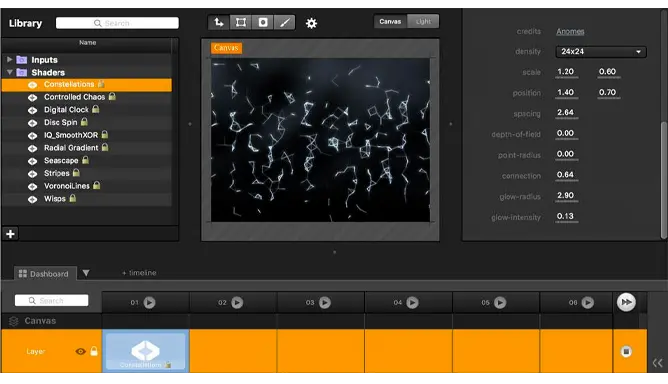Click the dashboard search field
Screen dimensions: 668x384
pyautogui.click(x=52, y=300)
